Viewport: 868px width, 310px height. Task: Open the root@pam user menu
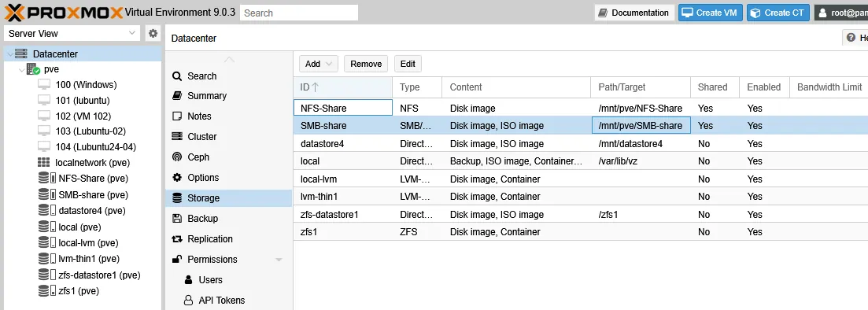(841, 13)
